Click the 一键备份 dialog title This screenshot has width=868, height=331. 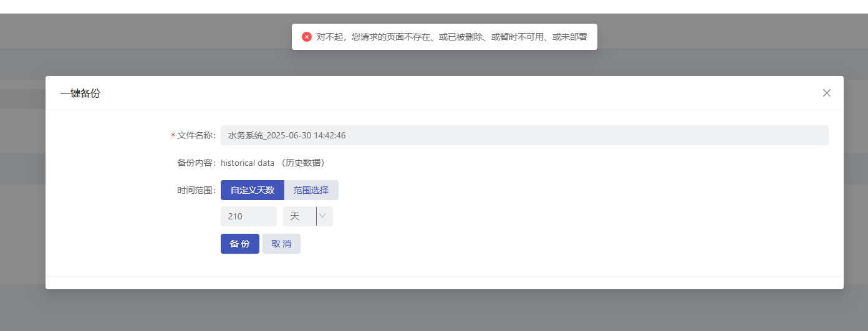pyautogui.click(x=80, y=94)
